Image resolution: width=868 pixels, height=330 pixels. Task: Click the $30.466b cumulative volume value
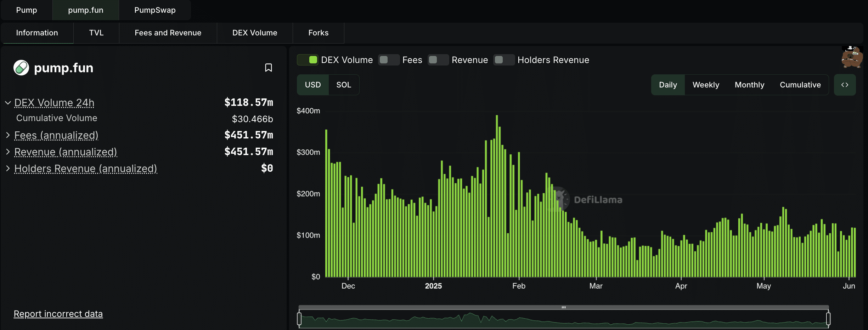pyautogui.click(x=252, y=119)
